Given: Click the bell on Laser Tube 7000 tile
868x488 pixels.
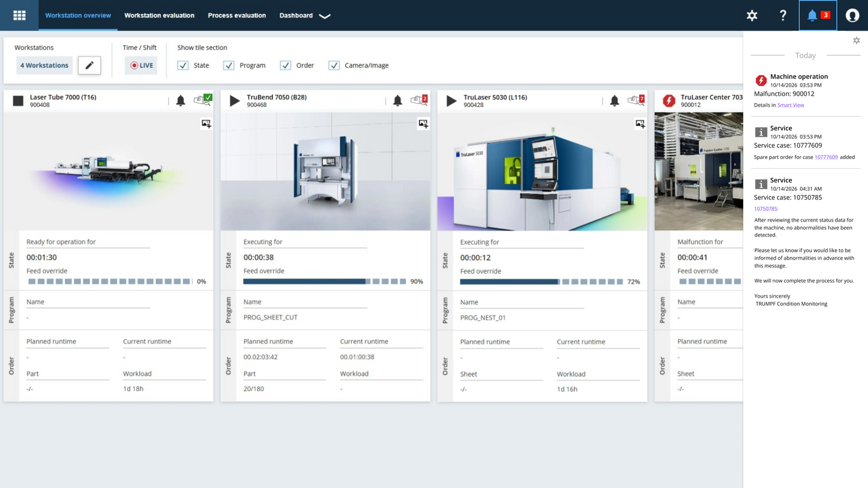Looking at the screenshot, I should (x=180, y=101).
